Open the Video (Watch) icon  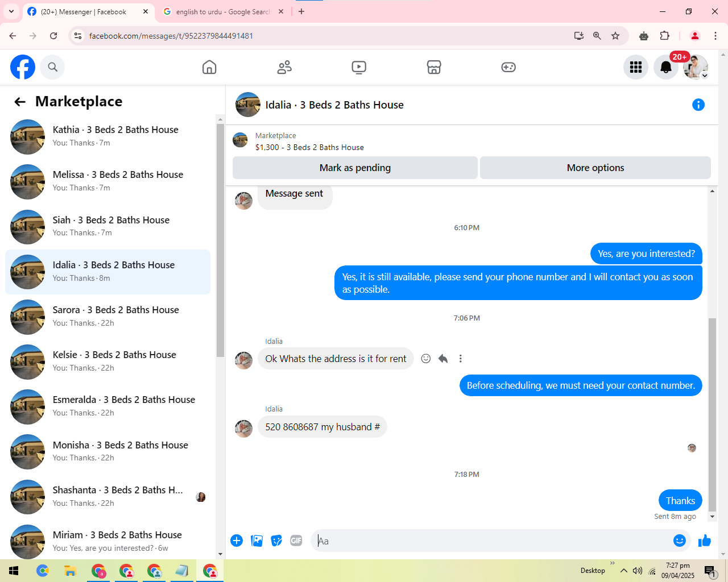pos(359,67)
